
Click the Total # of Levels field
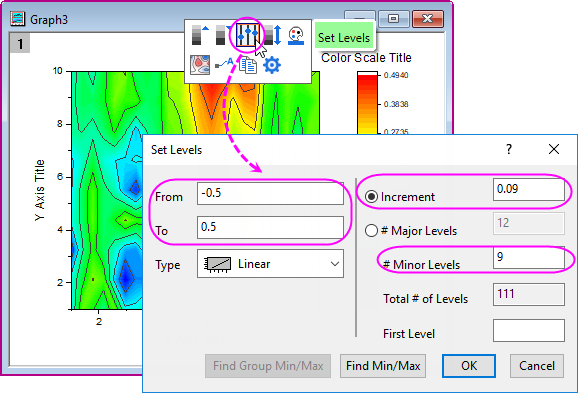click(x=529, y=294)
